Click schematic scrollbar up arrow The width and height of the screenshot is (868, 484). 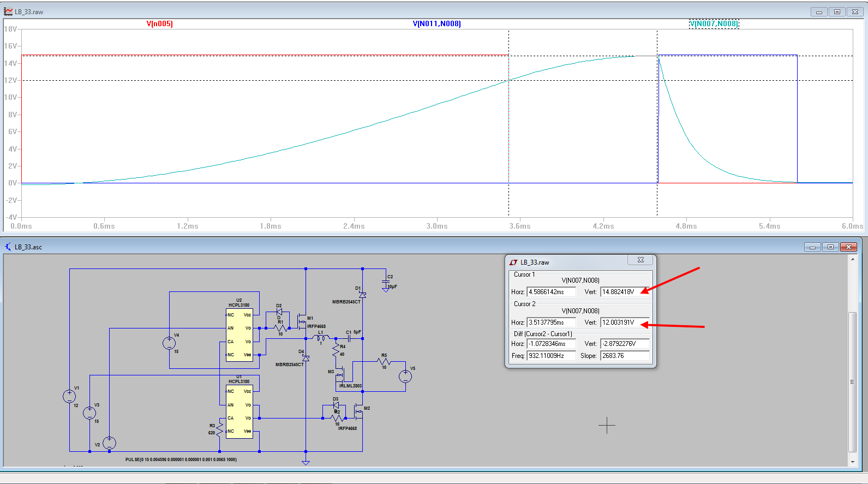(x=853, y=259)
